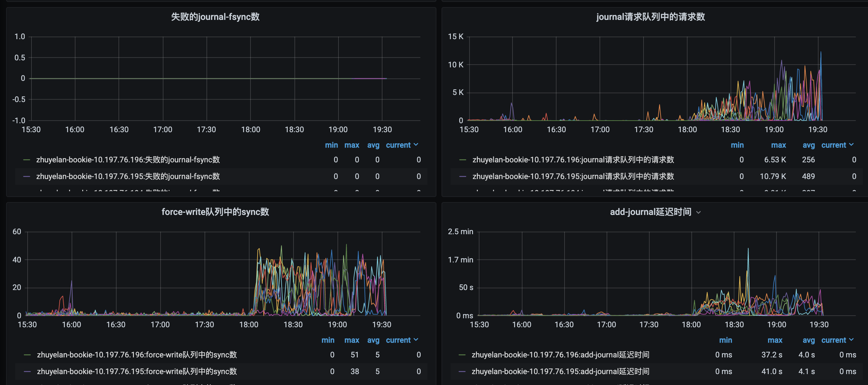This screenshot has width=868, height=385.
Task: Click purple color swatch for 10.197.76.195 failed journal-fsync series
Action: coord(27,177)
